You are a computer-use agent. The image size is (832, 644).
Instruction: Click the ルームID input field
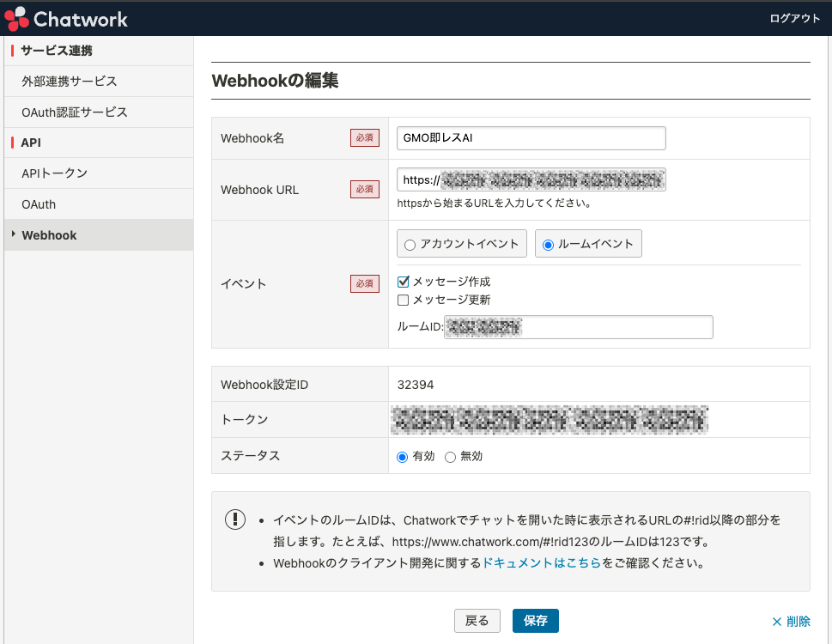pyautogui.click(x=578, y=327)
